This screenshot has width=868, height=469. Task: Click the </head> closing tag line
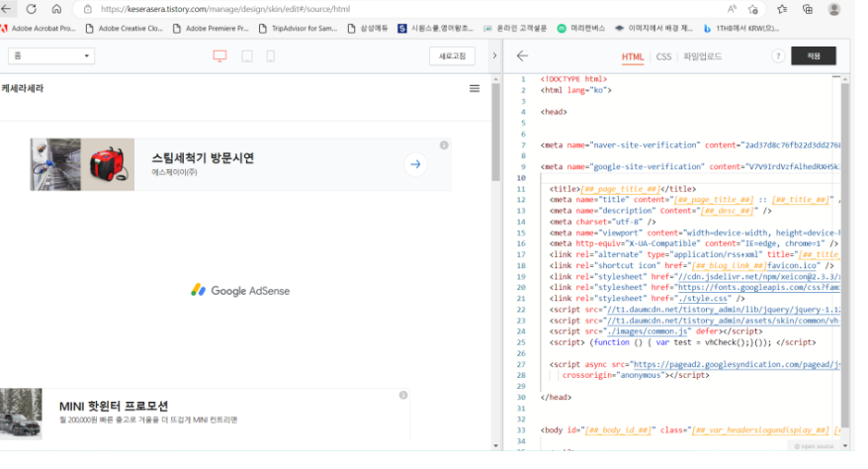point(557,397)
